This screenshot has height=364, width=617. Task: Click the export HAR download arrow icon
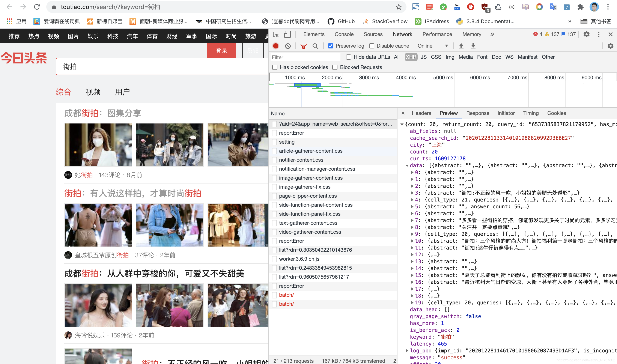coord(473,46)
